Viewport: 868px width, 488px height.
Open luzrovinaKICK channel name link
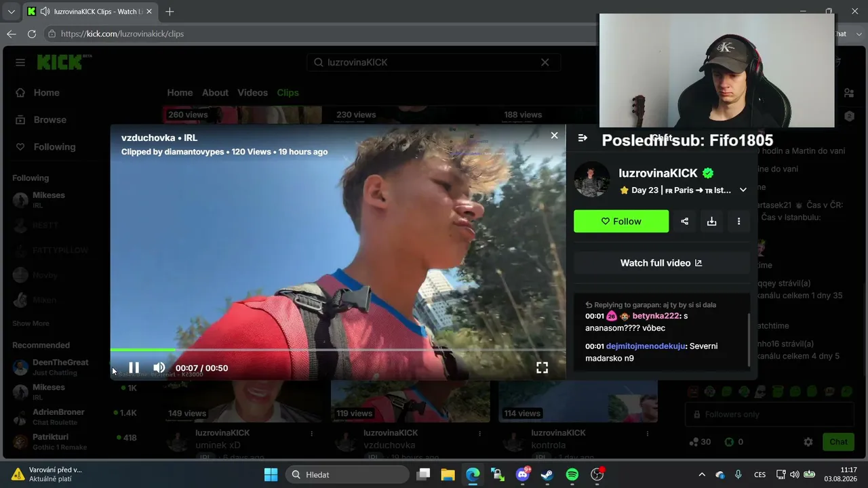coord(658,174)
